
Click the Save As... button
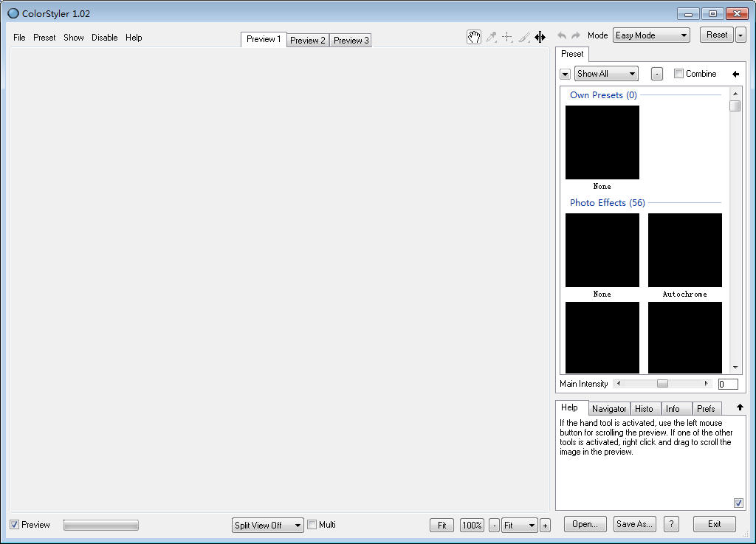(x=634, y=524)
